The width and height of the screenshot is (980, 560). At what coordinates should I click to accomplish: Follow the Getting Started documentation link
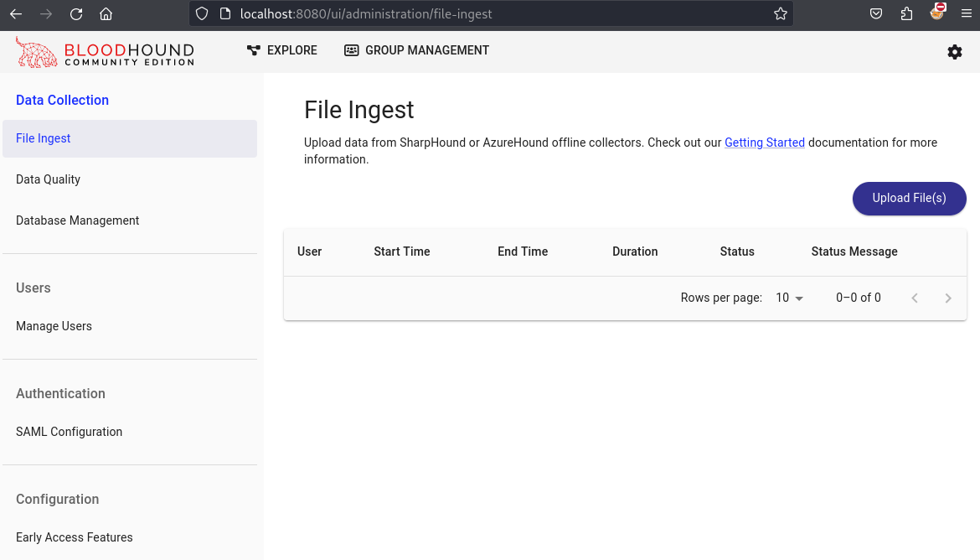pyautogui.click(x=765, y=143)
